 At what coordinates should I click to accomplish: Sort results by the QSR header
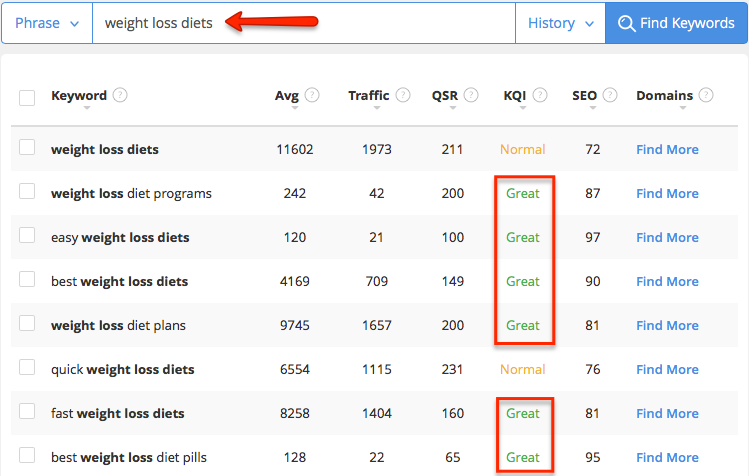445,96
